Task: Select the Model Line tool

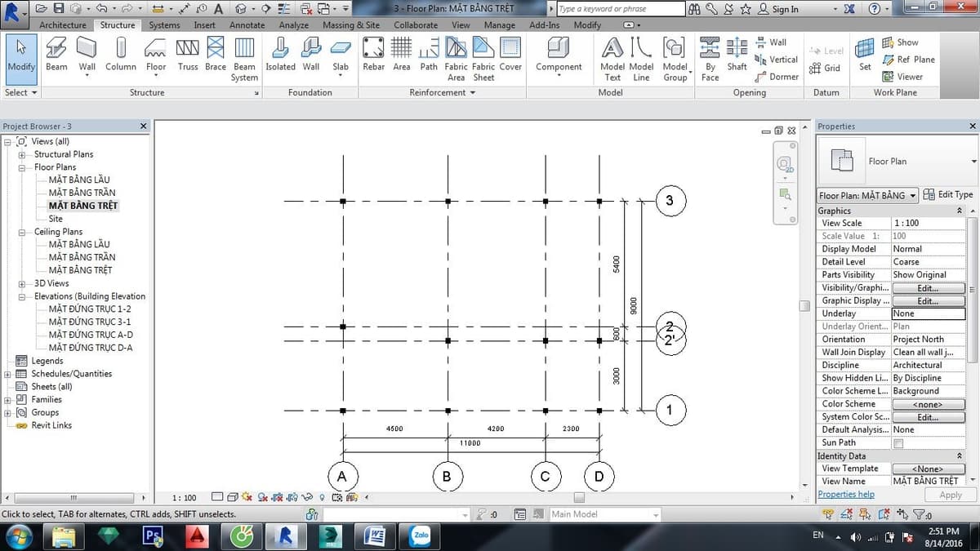Action: point(641,60)
